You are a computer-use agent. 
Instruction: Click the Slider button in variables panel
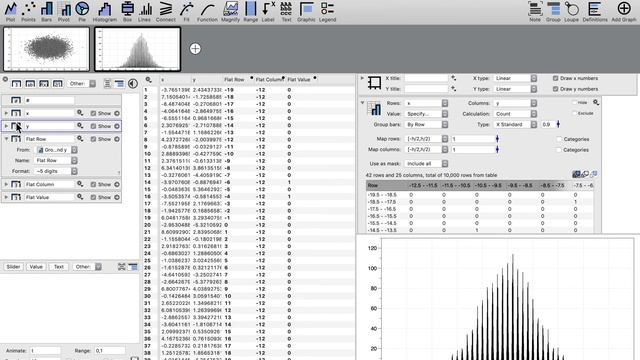pyautogui.click(x=13, y=267)
